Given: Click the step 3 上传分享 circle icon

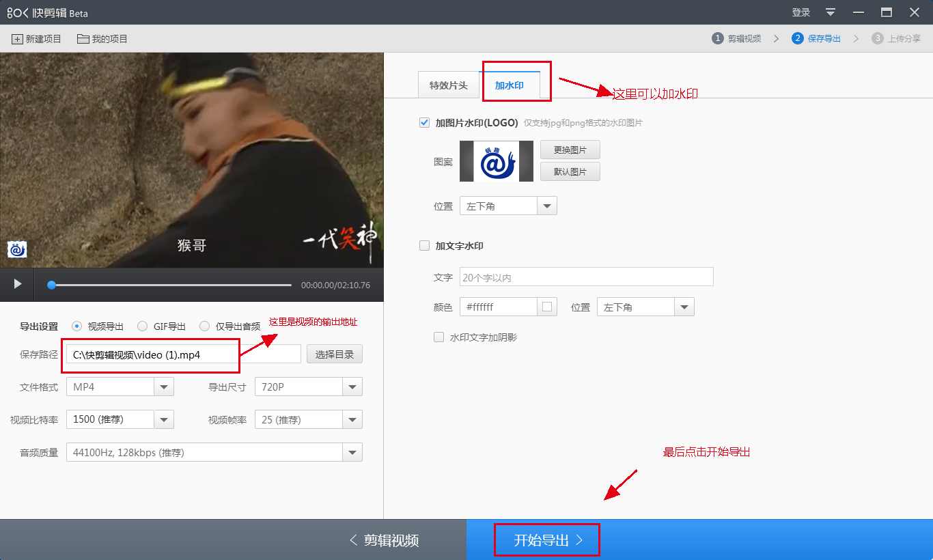Looking at the screenshot, I should [878, 38].
